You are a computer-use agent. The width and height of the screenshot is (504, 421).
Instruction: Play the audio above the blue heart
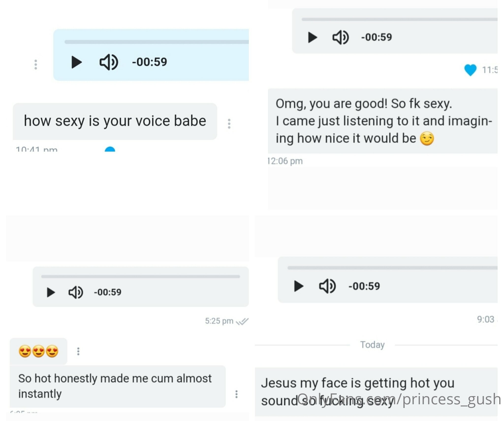point(313,37)
